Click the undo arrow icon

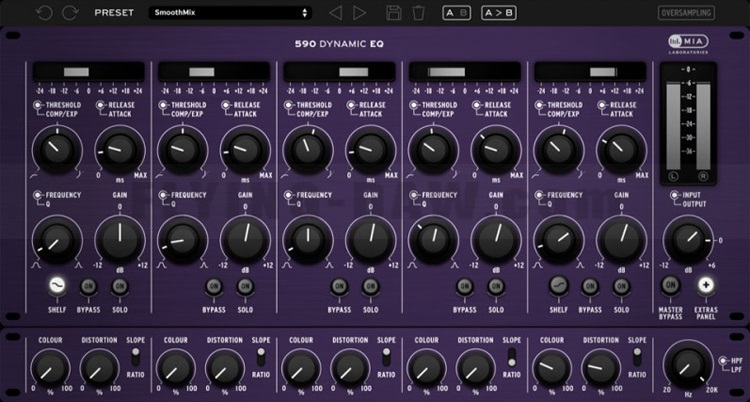pos(44,13)
